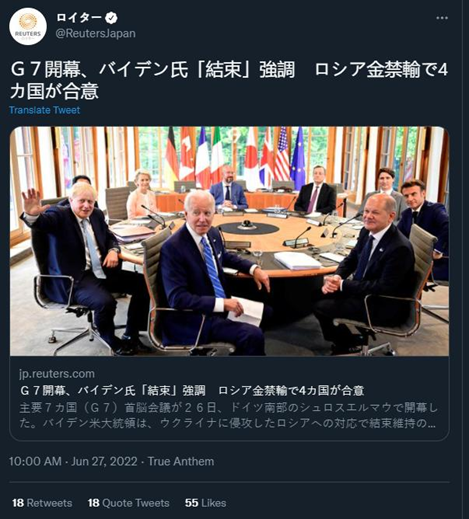This screenshot has width=469, height=519.
Task: View the 18 Retweets list
Action: [42, 503]
